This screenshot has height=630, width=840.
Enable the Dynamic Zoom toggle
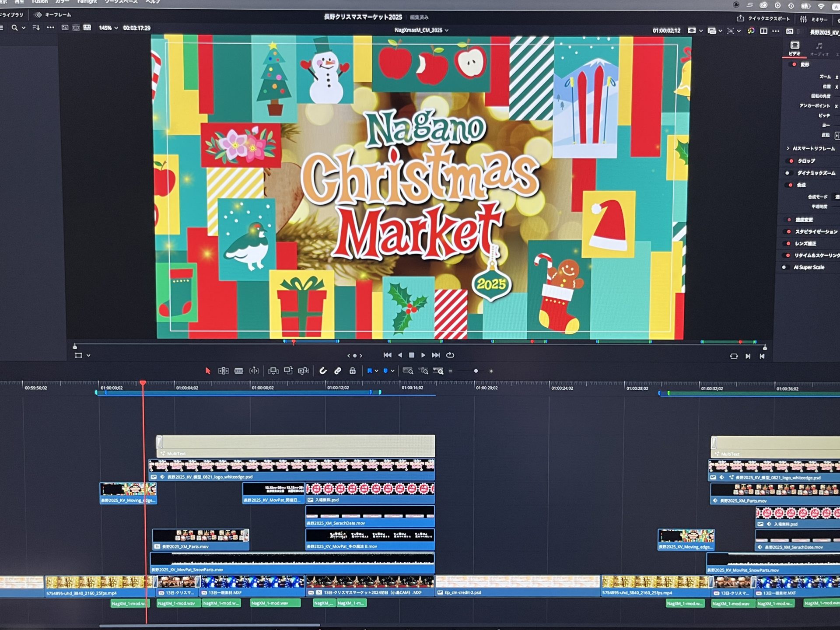point(787,173)
